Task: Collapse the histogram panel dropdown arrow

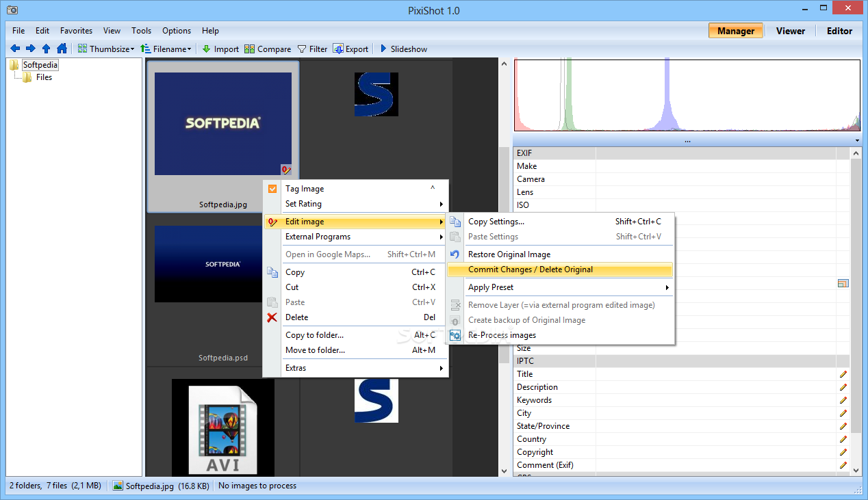Action: coord(857,140)
